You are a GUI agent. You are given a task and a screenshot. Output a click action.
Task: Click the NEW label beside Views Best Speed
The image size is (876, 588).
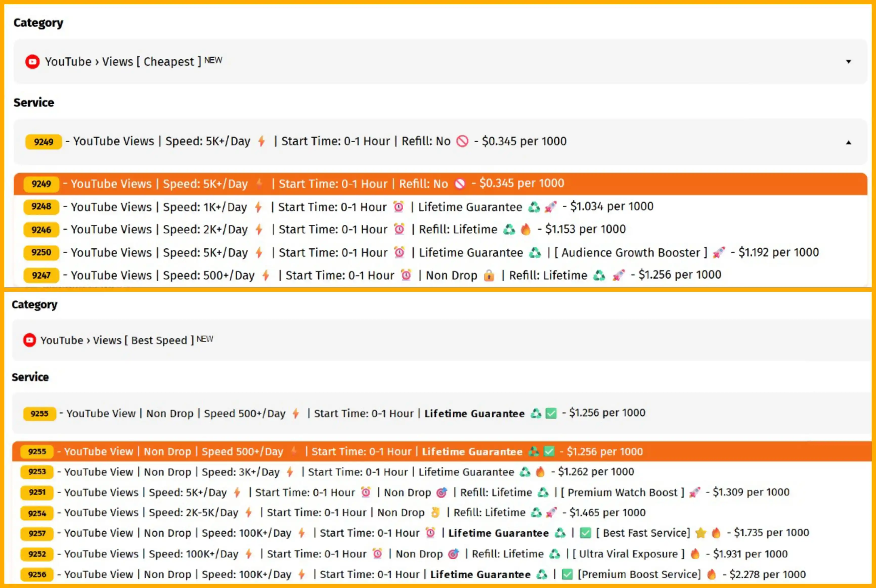coord(205,339)
